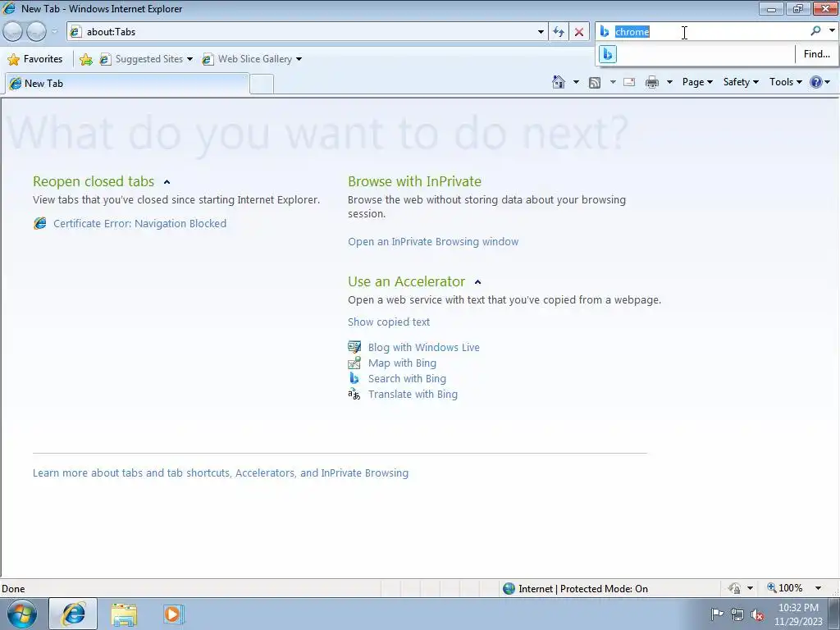Screen dimensions: 840x630
Task: Click the network tray icon
Action: pyautogui.click(x=737, y=614)
